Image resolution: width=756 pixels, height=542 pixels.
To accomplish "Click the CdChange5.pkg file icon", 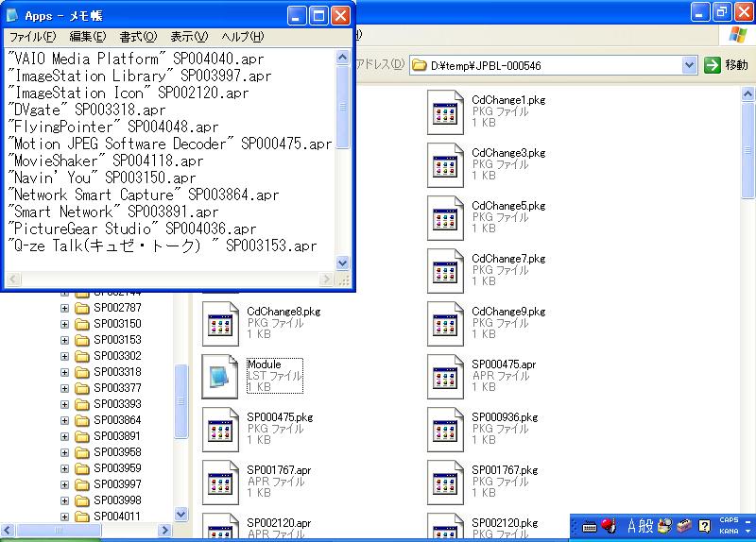I will click(445, 219).
